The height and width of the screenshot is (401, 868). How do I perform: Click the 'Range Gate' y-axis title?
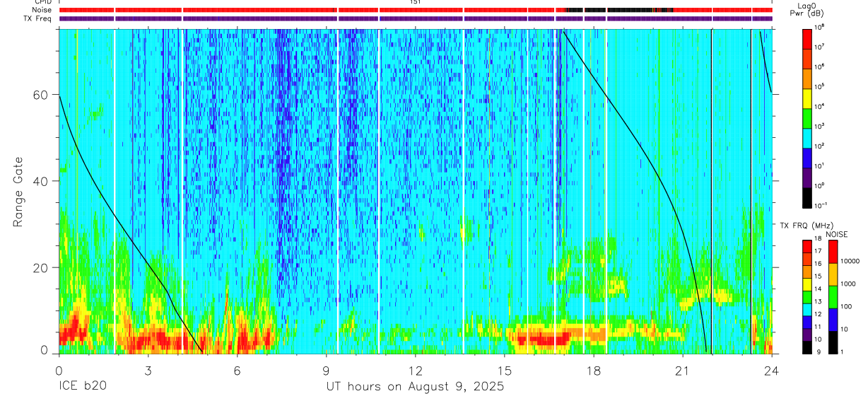[17, 191]
